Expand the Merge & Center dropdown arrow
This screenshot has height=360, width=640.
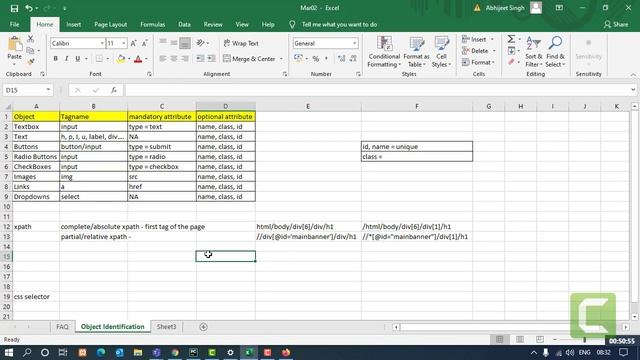(281, 59)
